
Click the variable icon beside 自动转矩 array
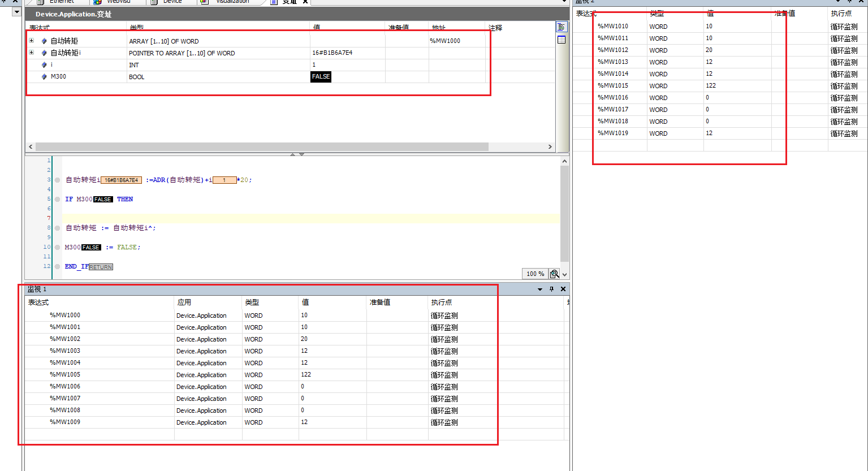pyautogui.click(x=45, y=41)
